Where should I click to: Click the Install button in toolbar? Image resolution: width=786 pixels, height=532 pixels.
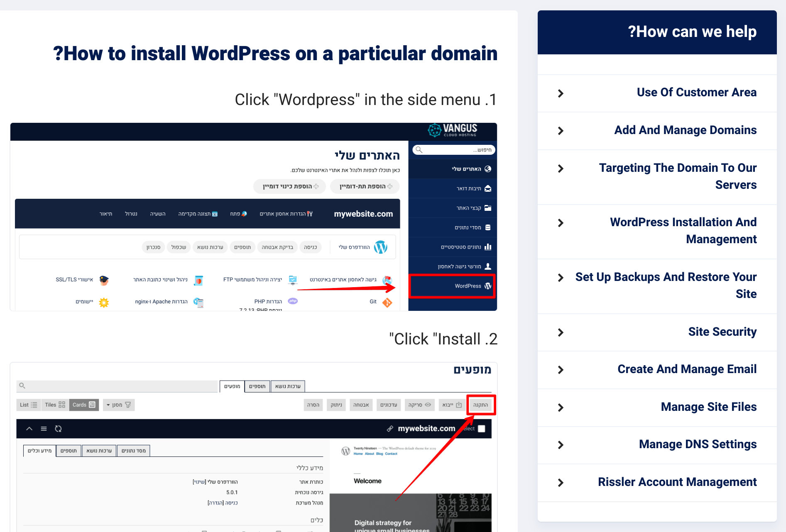(x=481, y=405)
